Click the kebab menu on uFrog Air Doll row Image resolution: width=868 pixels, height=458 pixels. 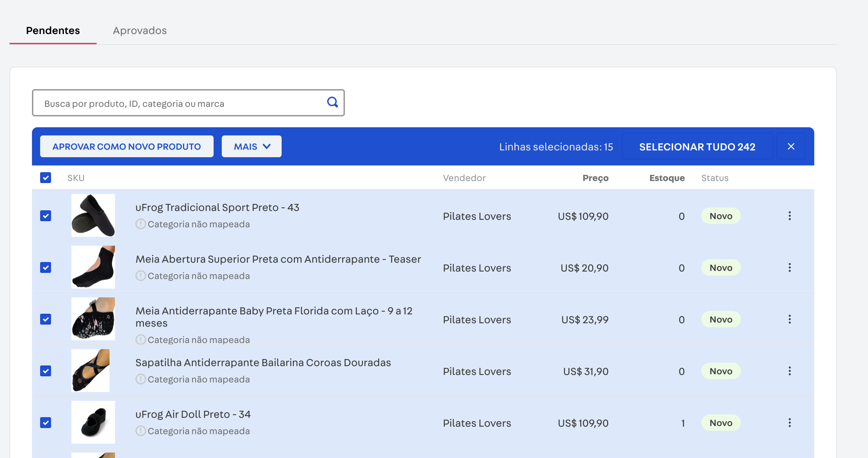coord(790,423)
